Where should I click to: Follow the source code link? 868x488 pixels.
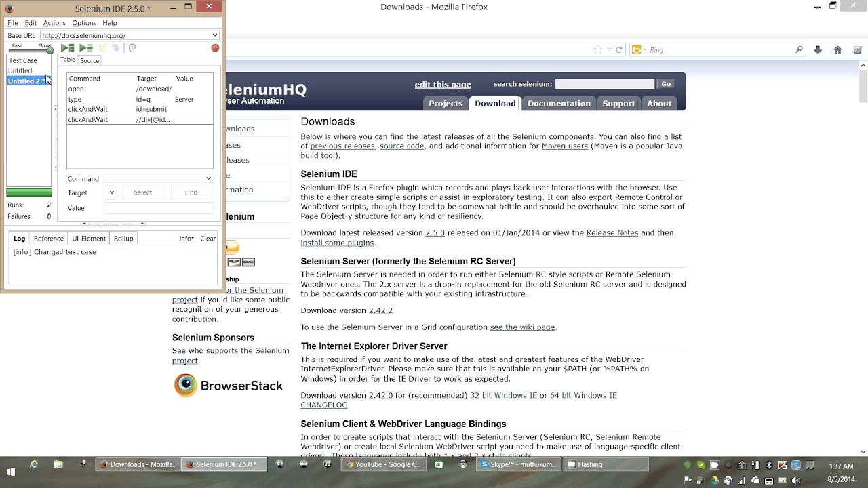pos(402,146)
